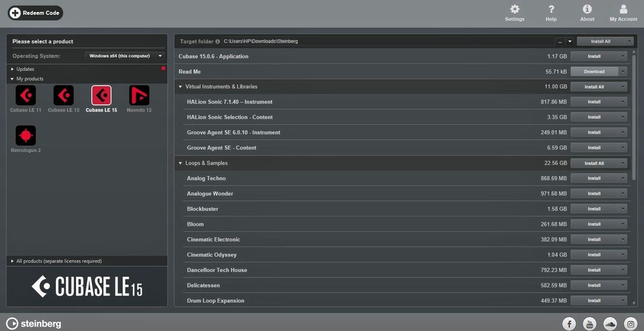Install the Delicatessen pack

click(x=594, y=285)
